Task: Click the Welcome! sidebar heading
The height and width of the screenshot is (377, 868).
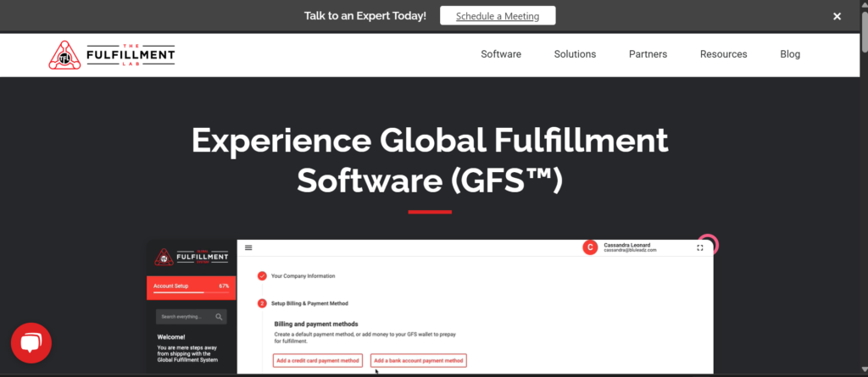Action: pos(171,336)
